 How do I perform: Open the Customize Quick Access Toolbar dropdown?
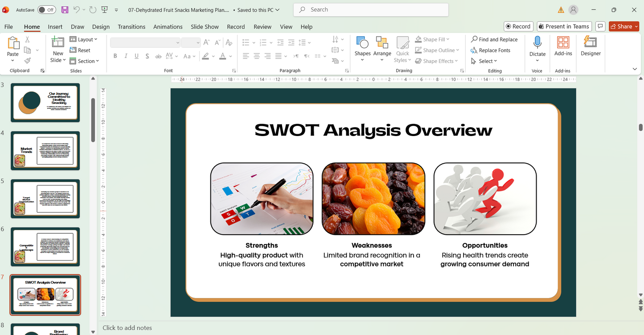[x=116, y=9]
